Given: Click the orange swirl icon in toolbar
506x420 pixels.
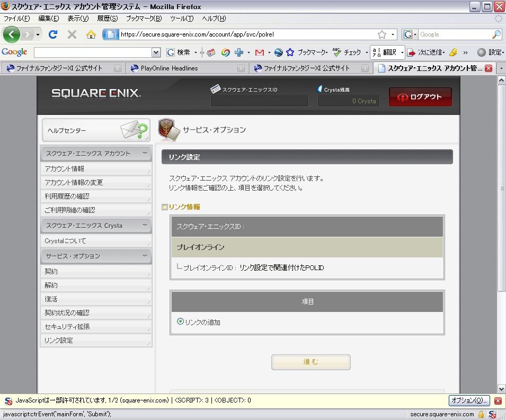Looking at the screenshot, I should tap(225, 52).
